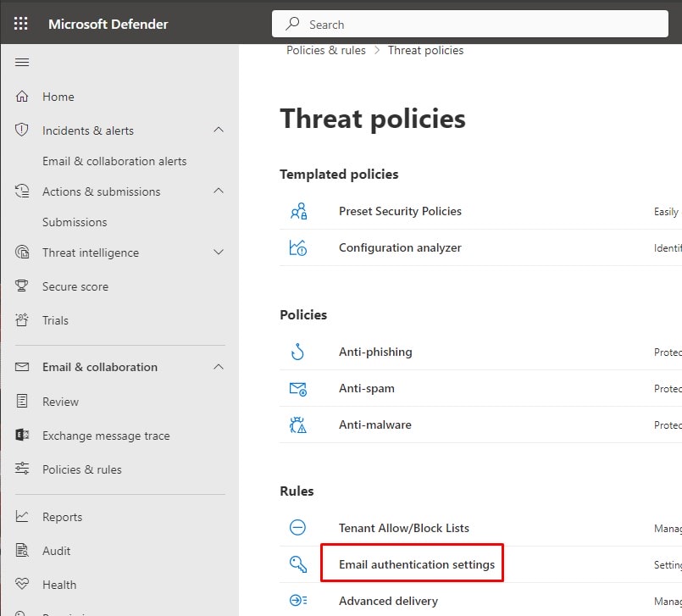Collapse the Incidents & alerts section chevron
Viewport: 682px width, 616px height.
tap(219, 130)
